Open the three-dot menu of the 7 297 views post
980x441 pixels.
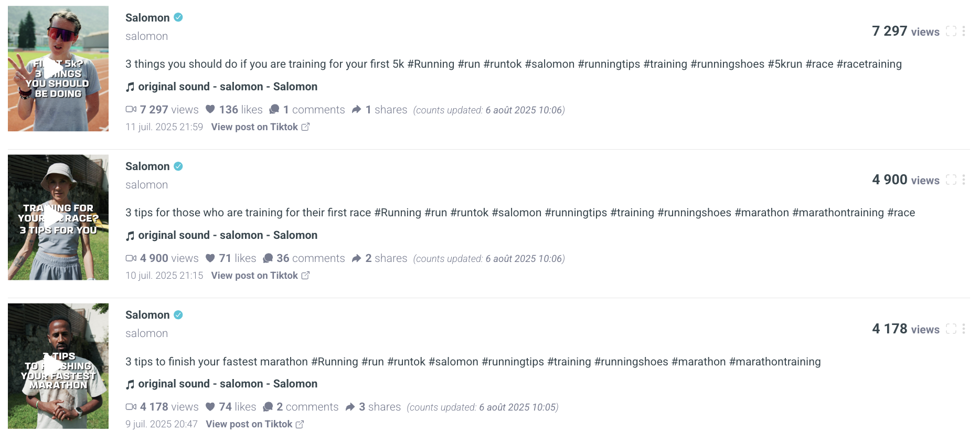(x=964, y=31)
